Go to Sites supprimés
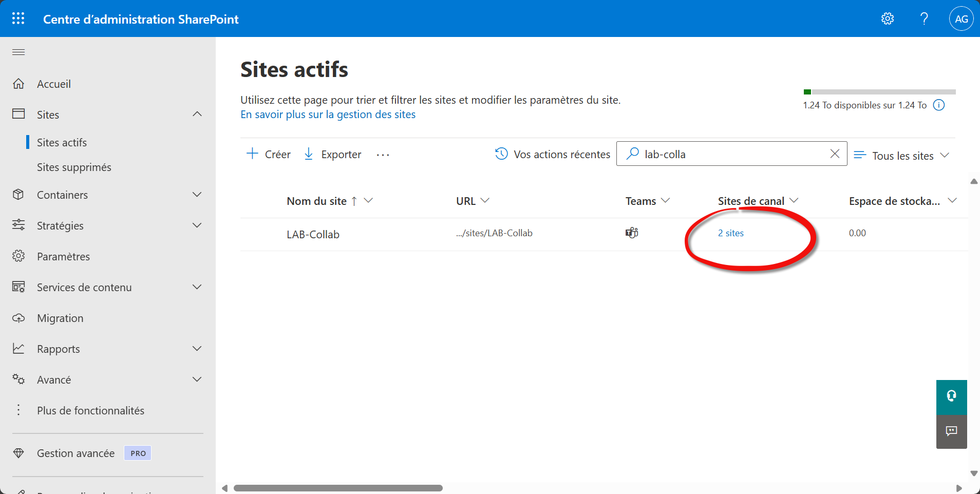The width and height of the screenshot is (980, 494). [x=74, y=167]
